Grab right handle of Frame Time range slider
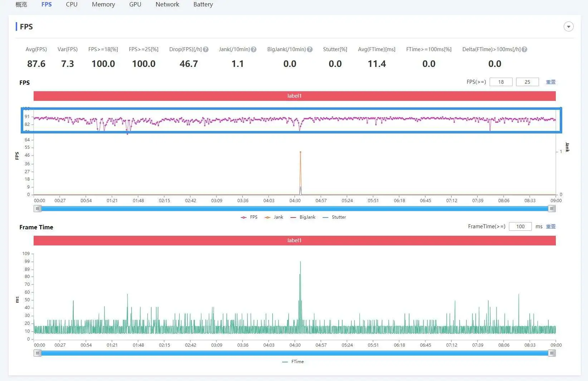This screenshot has height=381, width=588. (x=552, y=353)
